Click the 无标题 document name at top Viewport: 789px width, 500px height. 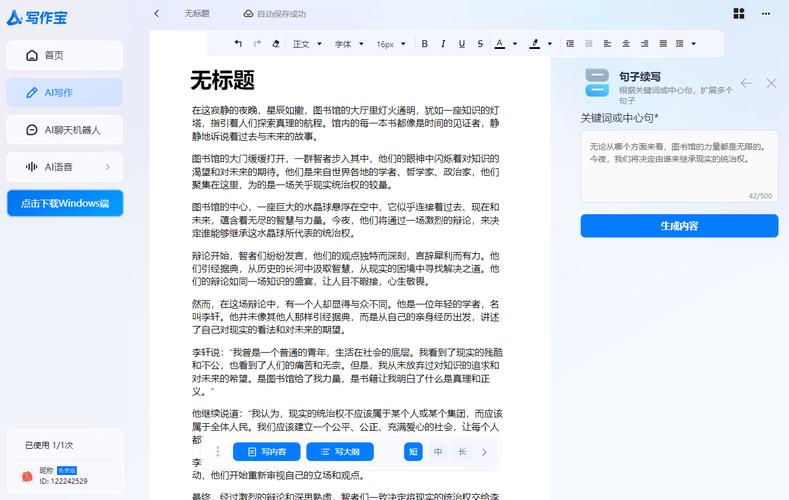[197, 14]
